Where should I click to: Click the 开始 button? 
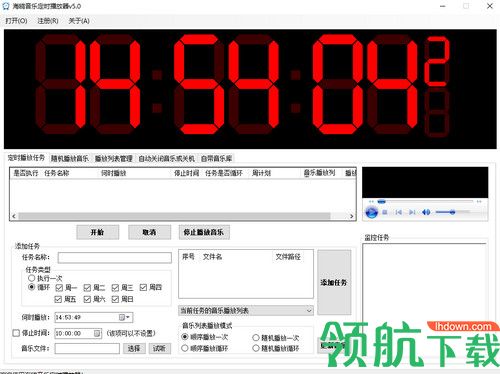click(x=97, y=232)
